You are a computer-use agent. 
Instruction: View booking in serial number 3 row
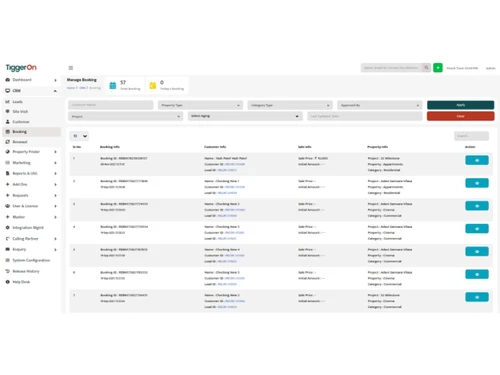click(477, 206)
